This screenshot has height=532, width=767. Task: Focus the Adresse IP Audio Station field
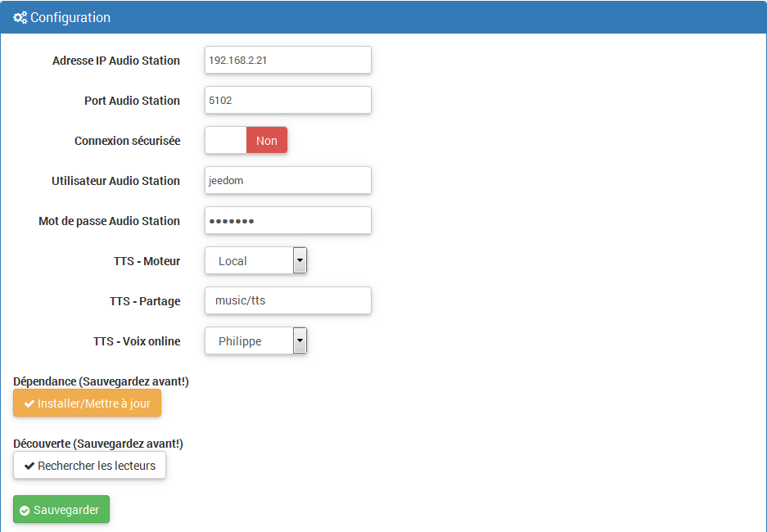point(288,60)
